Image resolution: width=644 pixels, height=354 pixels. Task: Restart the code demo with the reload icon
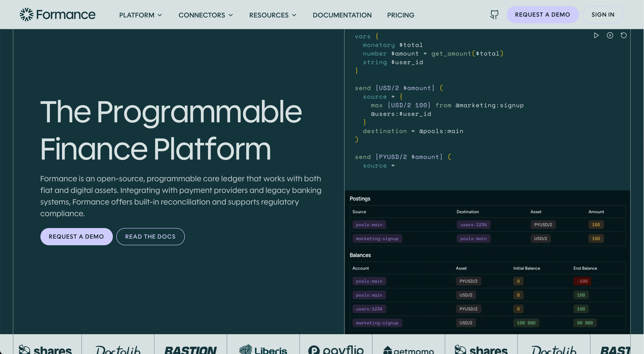pos(624,35)
